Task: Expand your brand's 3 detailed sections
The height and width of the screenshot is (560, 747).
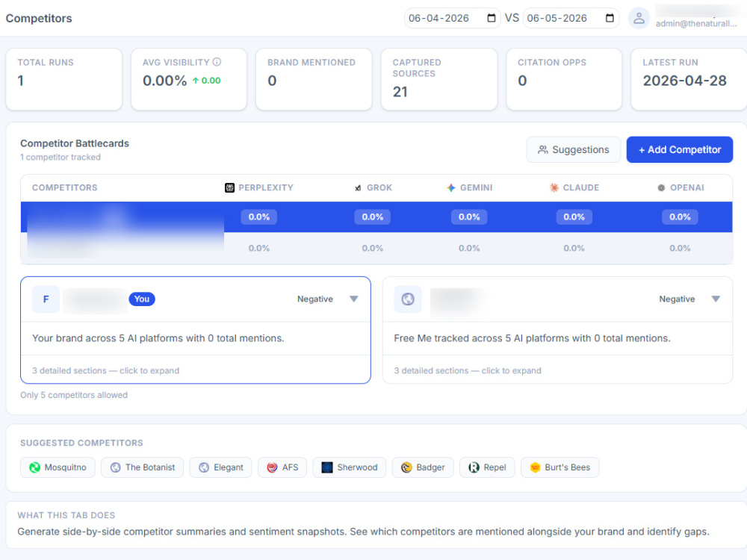Action: 106,370
